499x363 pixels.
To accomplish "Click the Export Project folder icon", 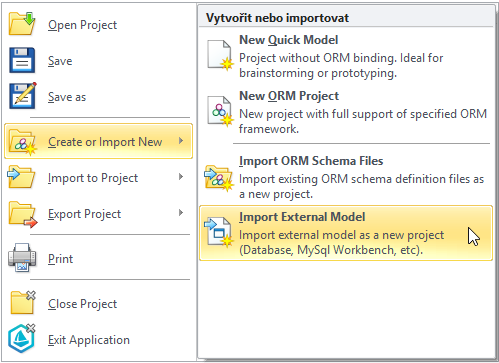I will pos(23,214).
